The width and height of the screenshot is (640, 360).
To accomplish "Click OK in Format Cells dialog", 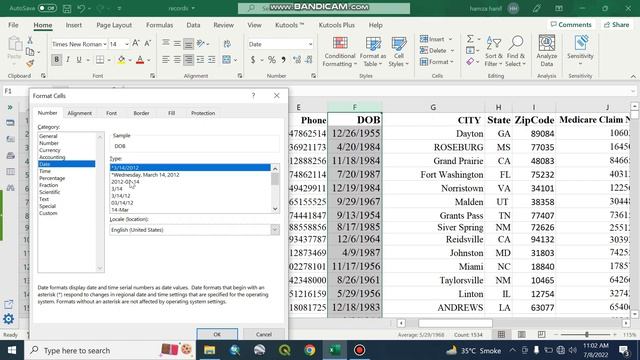I will pyautogui.click(x=217, y=334).
